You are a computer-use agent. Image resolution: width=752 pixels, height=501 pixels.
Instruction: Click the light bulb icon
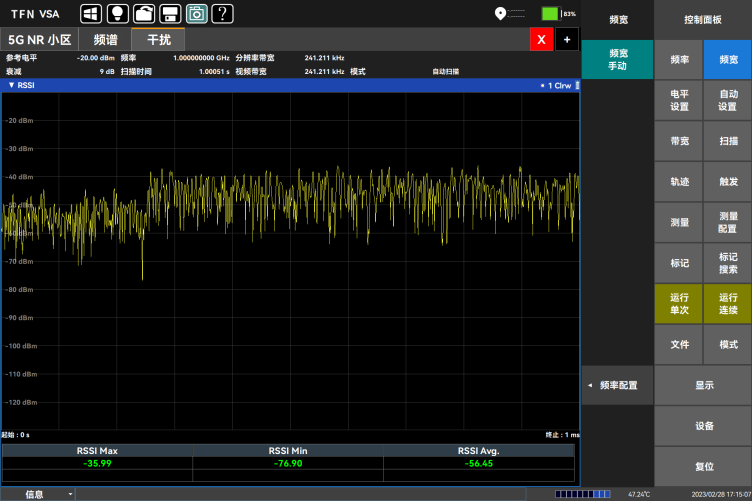117,13
